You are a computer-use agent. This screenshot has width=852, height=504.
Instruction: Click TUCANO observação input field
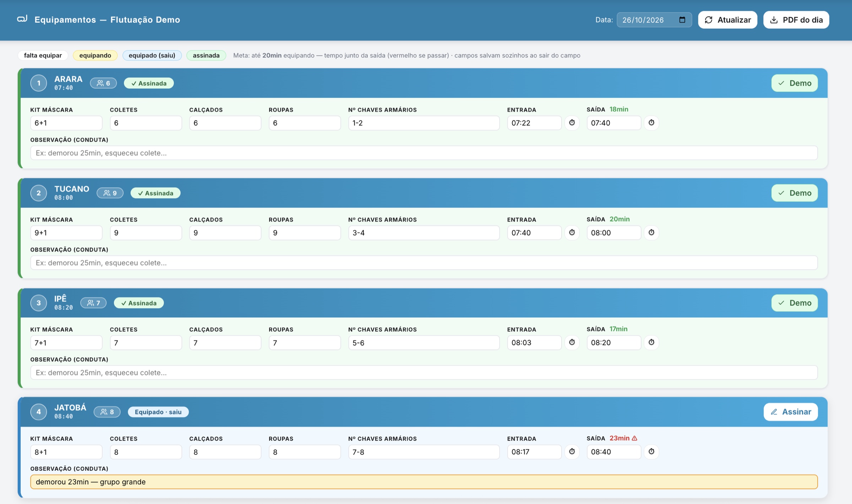(424, 263)
